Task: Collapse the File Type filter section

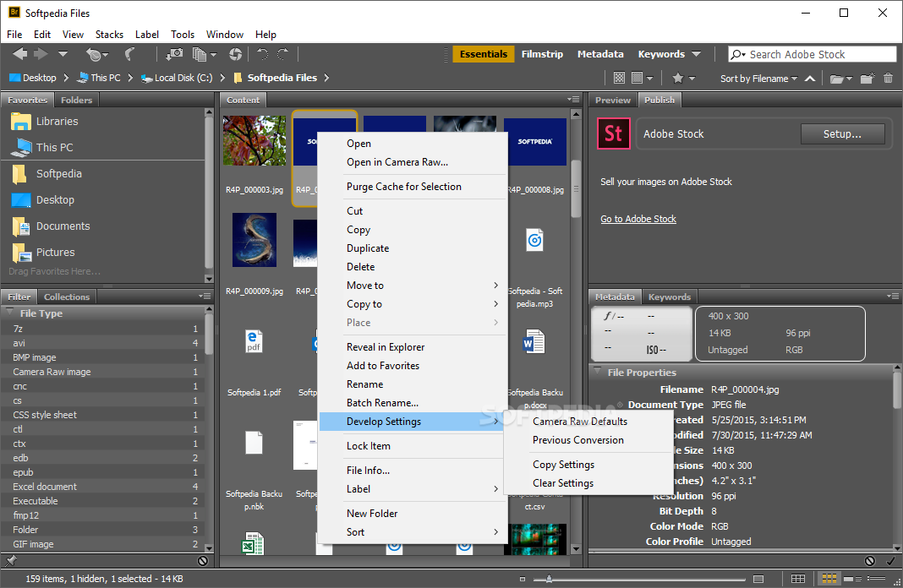Action: (10, 312)
